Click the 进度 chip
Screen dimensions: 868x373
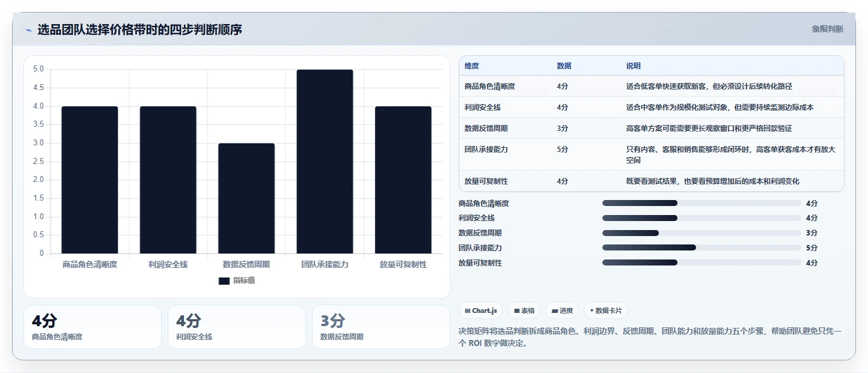tap(562, 311)
